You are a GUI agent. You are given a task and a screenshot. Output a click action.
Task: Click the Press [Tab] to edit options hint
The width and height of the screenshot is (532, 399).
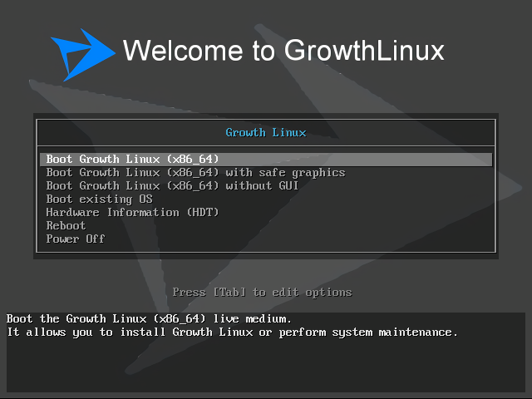pos(263,292)
